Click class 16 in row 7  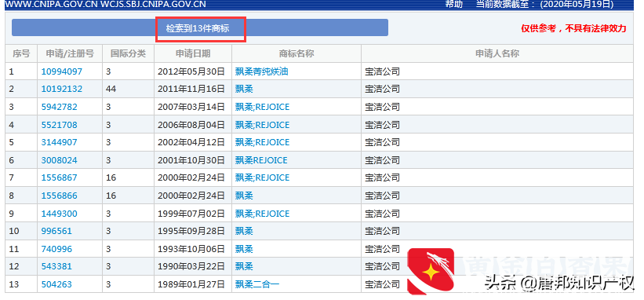click(111, 177)
